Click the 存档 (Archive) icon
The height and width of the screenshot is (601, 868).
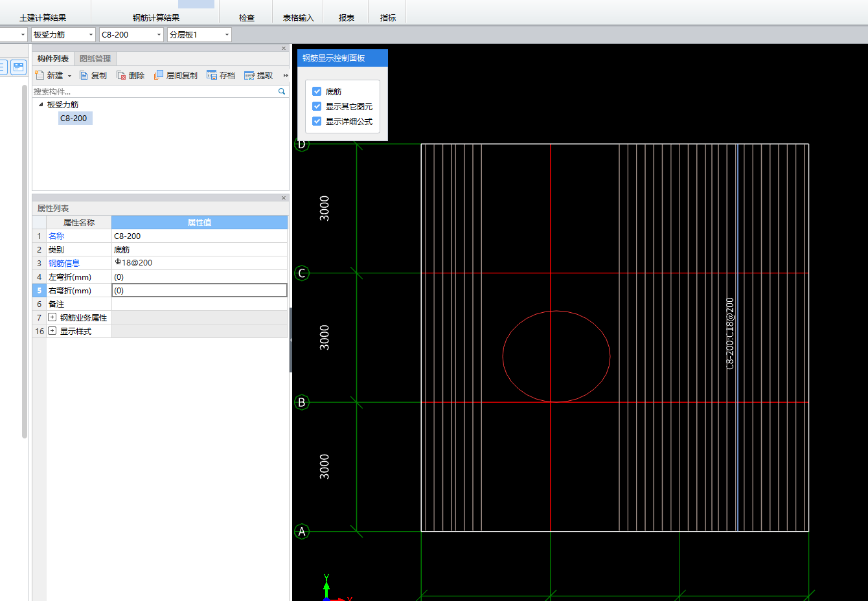tap(212, 75)
